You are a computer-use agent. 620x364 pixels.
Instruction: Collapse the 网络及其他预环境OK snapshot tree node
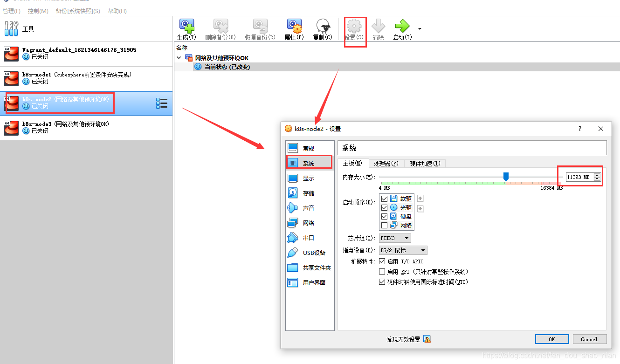point(179,58)
